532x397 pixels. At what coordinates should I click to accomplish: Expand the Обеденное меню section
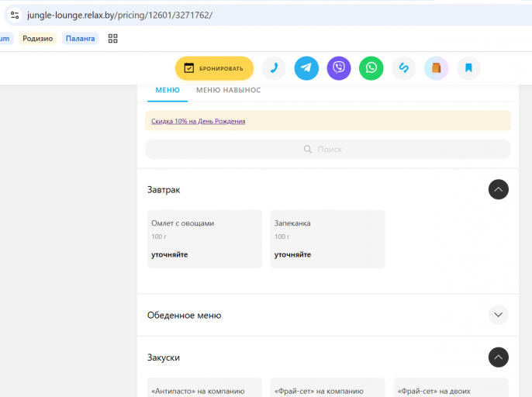coord(499,315)
